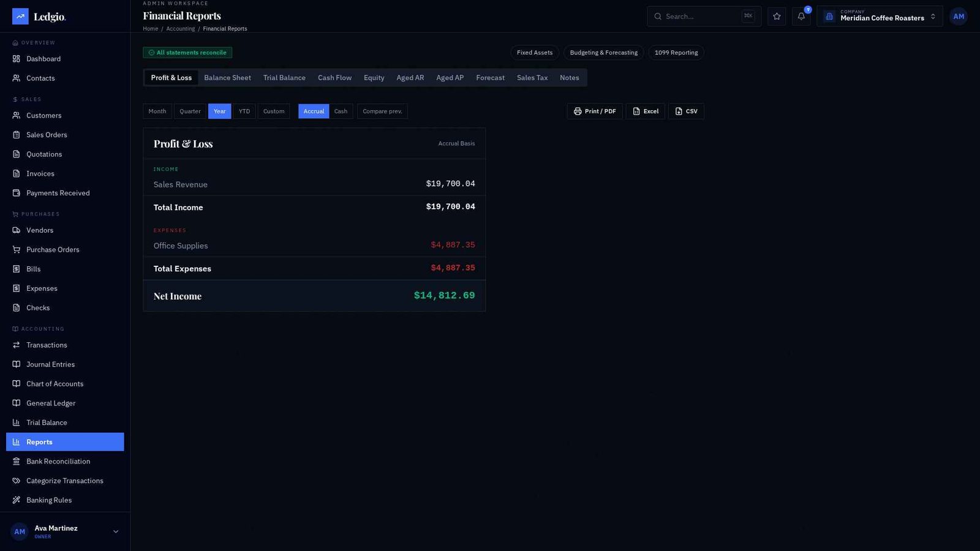Expand the Ava Martinez user menu
This screenshot has width=980, height=551.
(65, 531)
